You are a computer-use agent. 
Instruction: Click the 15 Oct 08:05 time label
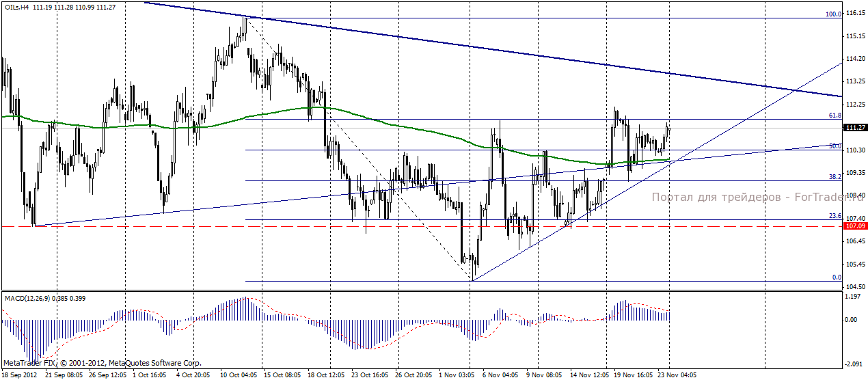pos(282,375)
